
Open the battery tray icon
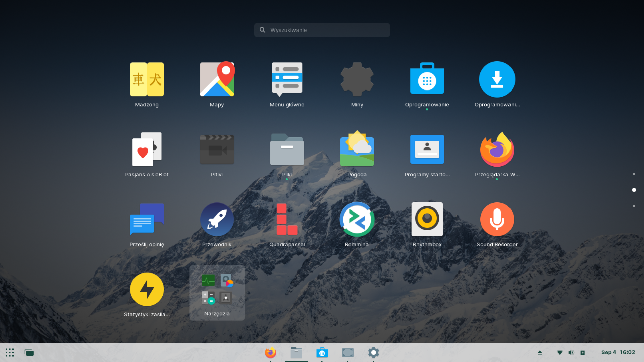pos(583,352)
